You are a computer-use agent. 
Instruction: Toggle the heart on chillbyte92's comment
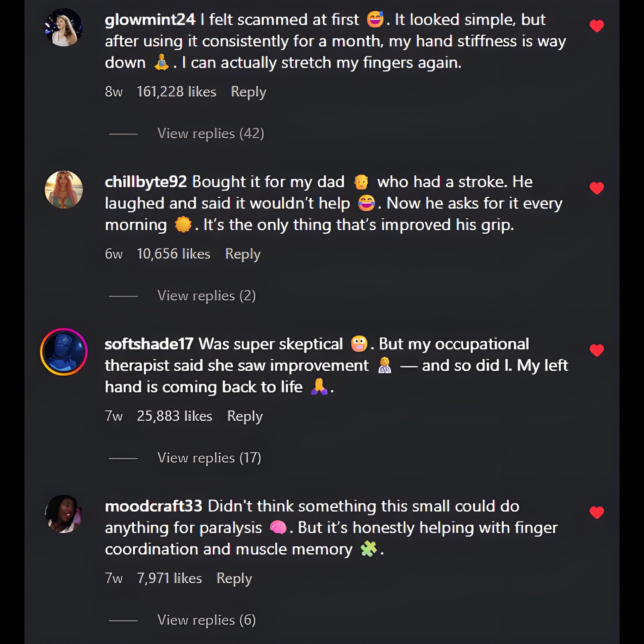point(596,188)
